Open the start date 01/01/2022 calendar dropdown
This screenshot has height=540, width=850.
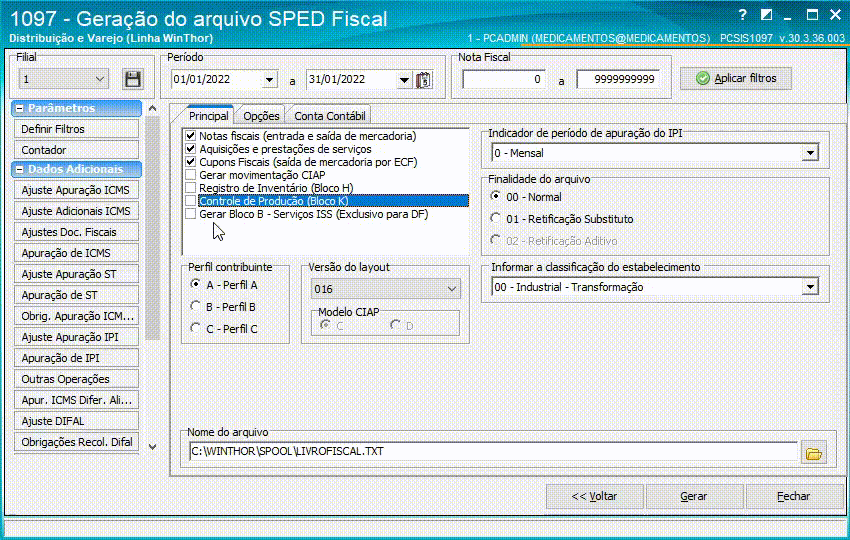(x=269, y=80)
